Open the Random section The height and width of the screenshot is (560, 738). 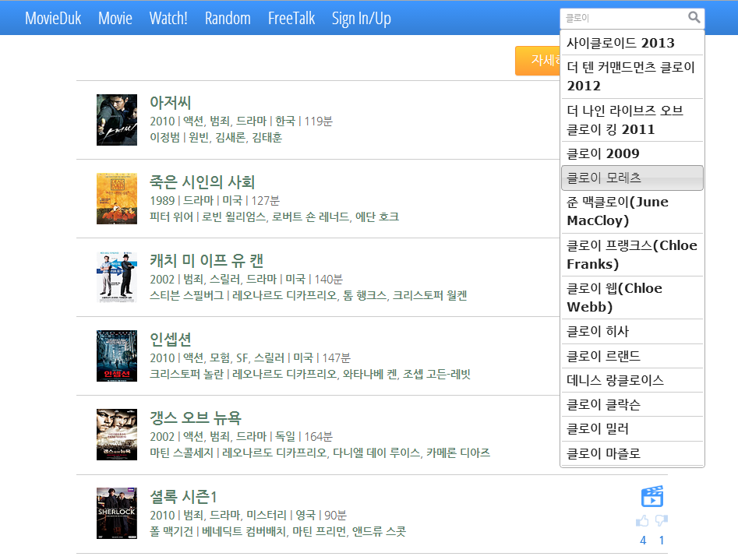[x=228, y=17]
